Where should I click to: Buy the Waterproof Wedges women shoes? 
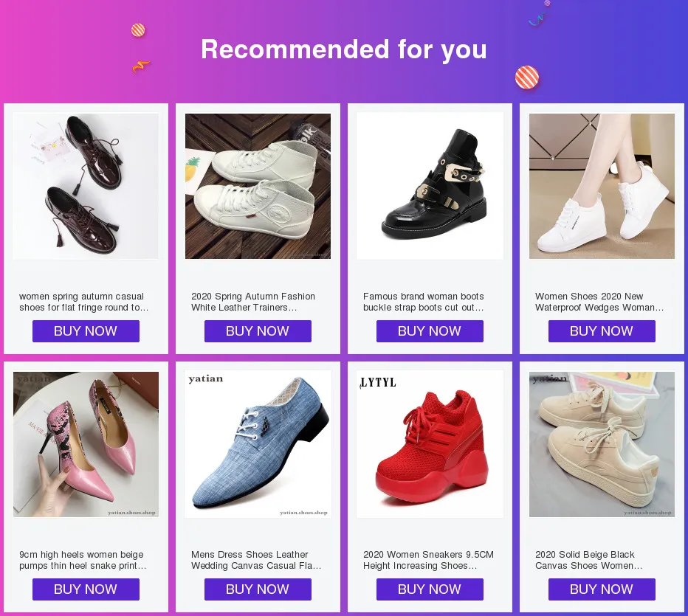[602, 331]
